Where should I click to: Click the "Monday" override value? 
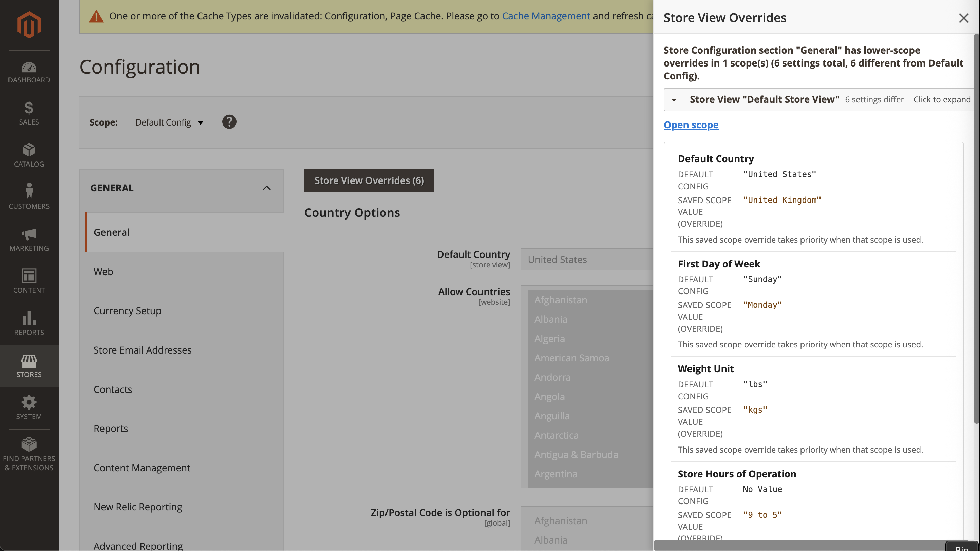[762, 305]
